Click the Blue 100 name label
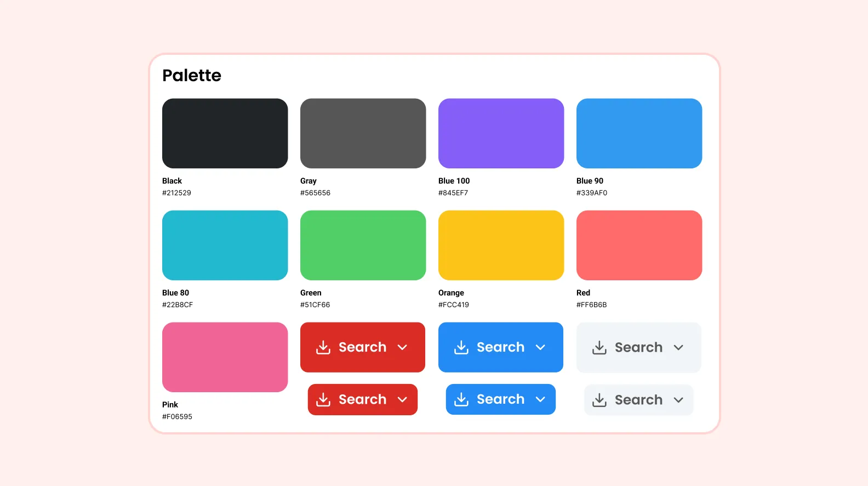Viewport: 868px width, 486px height. point(454,181)
